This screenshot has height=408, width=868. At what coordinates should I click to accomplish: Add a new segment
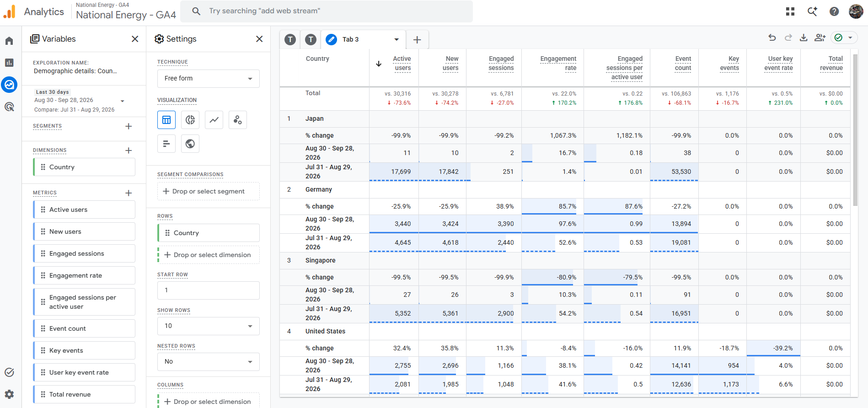129,126
